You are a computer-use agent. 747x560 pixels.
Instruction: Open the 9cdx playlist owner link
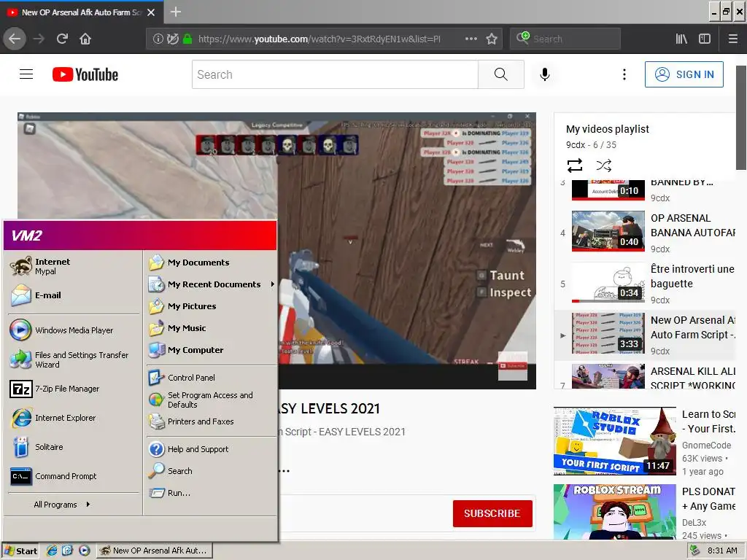pos(575,145)
